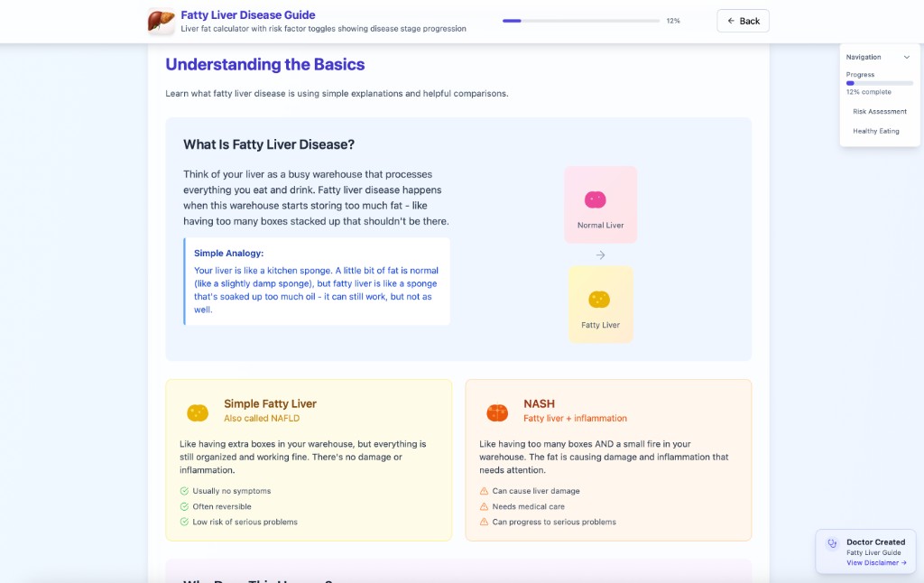Click the arrow between the liver diagrams
Image resolution: width=924 pixels, height=583 pixels.
600,254
